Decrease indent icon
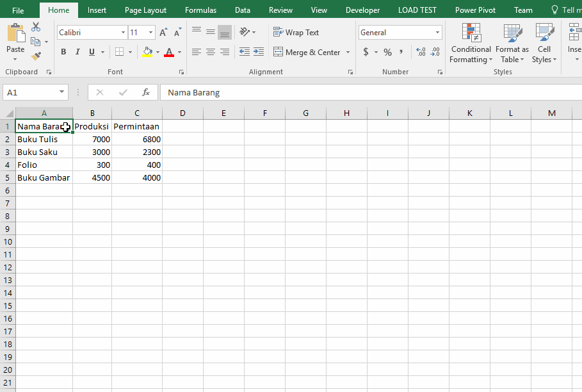This screenshot has height=392, width=582. [245, 52]
